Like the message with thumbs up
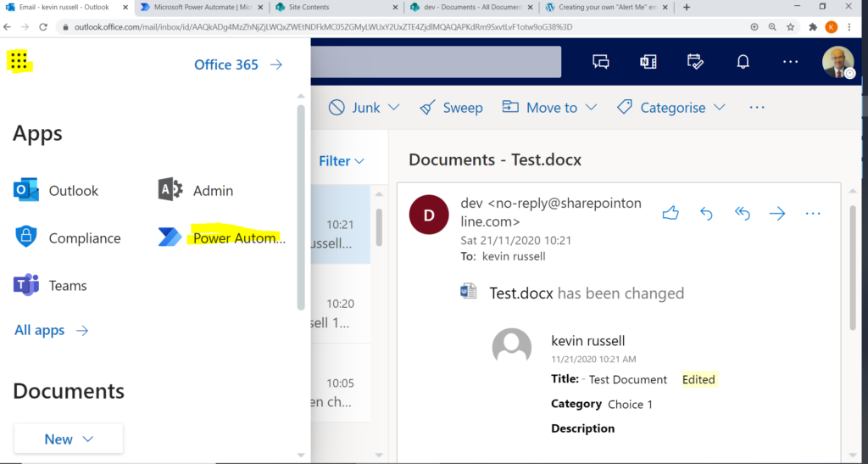Viewport: 868px width, 464px height. pyautogui.click(x=670, y=213)
